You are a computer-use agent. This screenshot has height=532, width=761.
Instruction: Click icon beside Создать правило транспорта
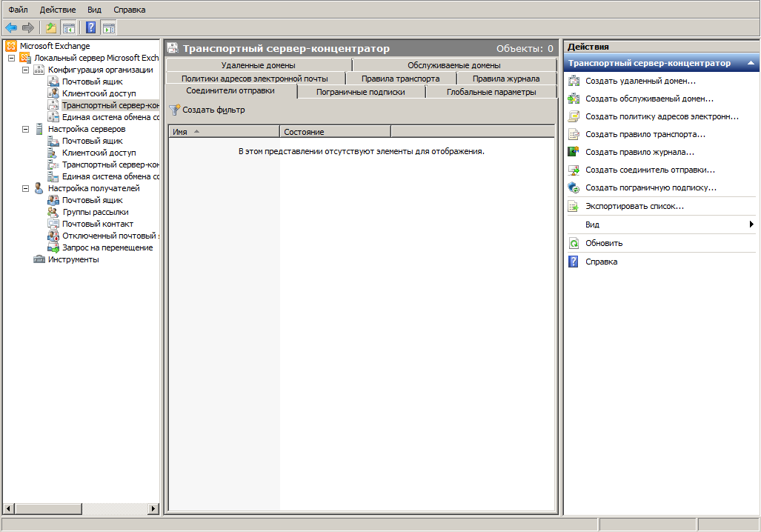574,134
